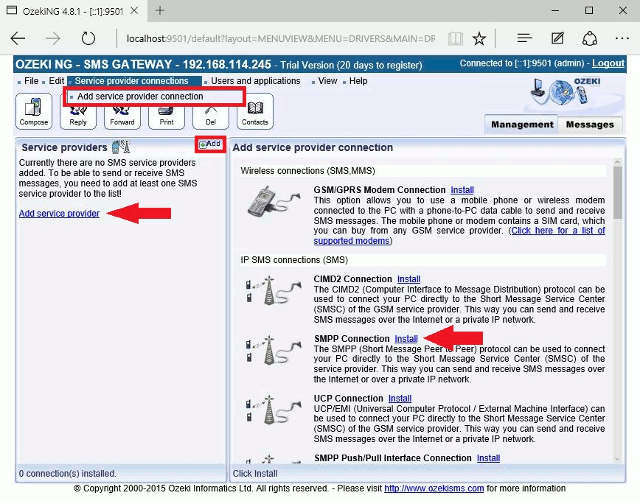Install the GSM/GPRS Modem Connection

(462, 190)
